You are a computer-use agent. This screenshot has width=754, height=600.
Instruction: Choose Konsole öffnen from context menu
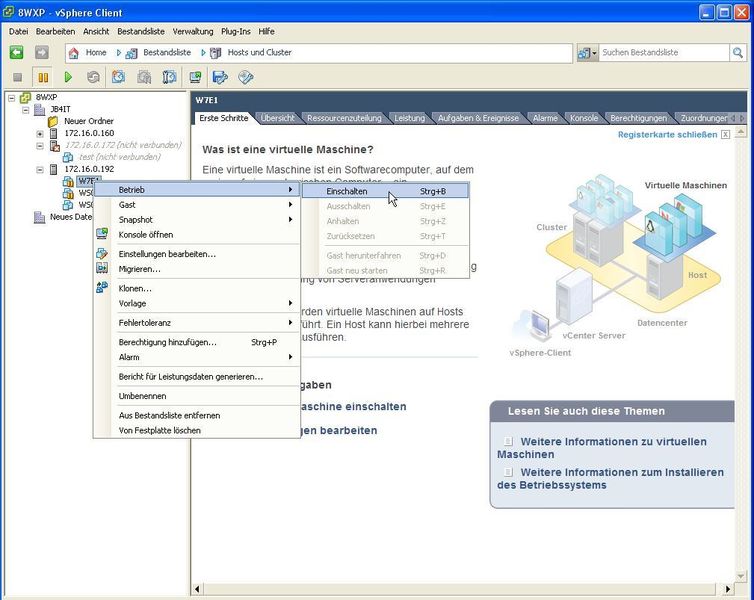(x=146, y=235)
